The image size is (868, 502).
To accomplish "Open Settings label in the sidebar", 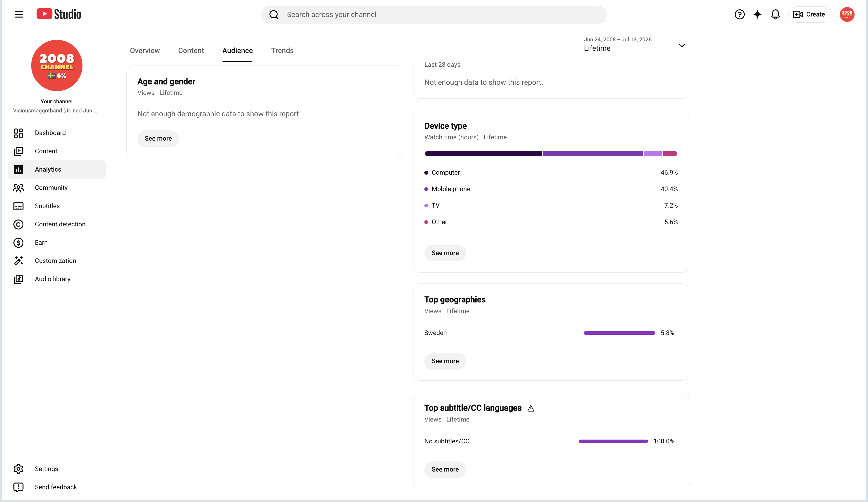I will tap(46, 469).
